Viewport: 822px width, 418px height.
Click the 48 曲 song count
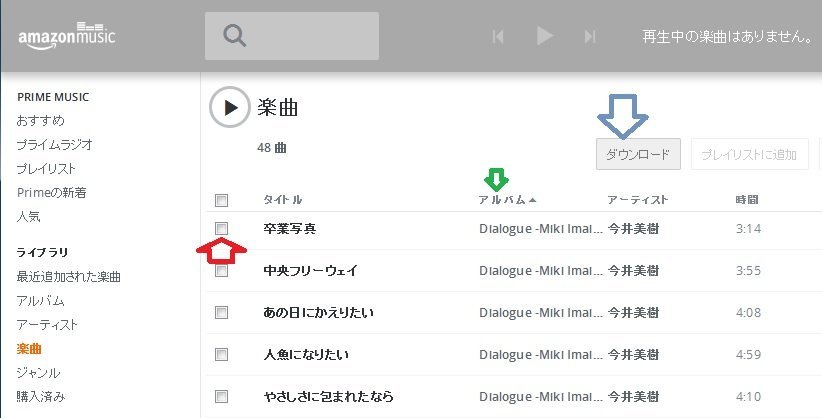point(272,148)
